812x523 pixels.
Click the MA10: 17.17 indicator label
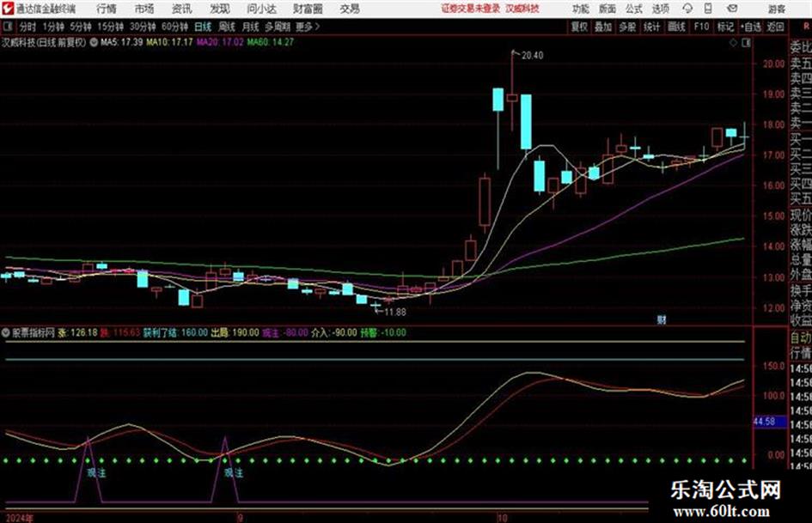(x=170, y=42)
